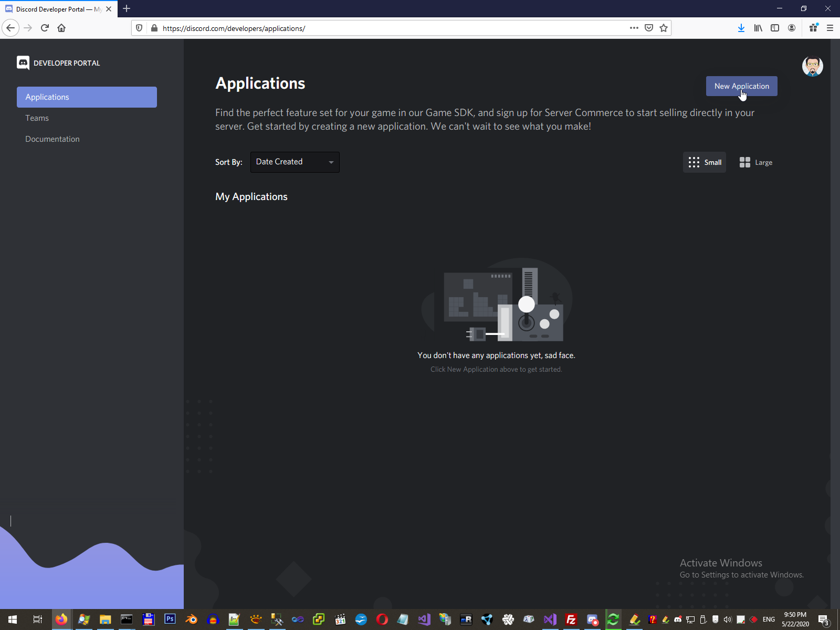Open FileZilla from the taskbar

[571, 619]
